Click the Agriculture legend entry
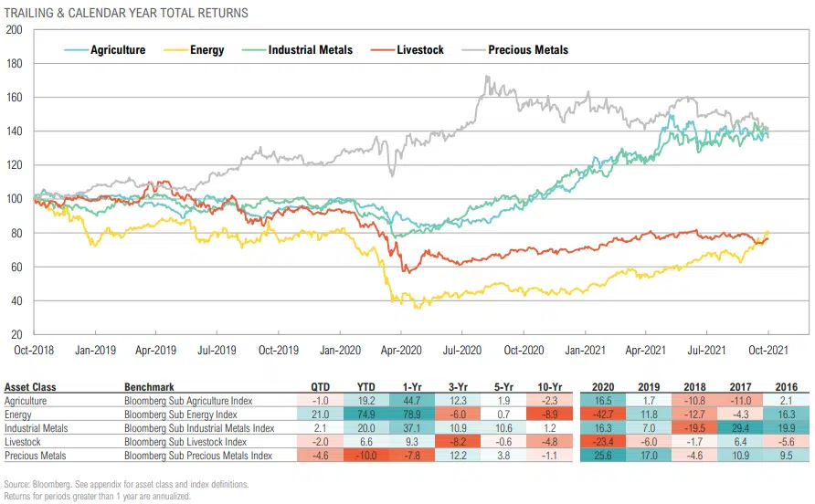 [118, 50]
